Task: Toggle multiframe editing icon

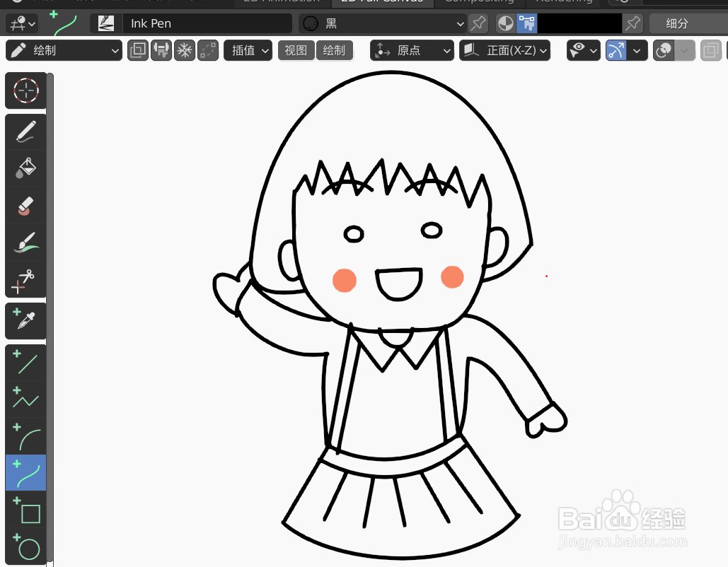Action: pyautogui.click(x=138, y=50)
